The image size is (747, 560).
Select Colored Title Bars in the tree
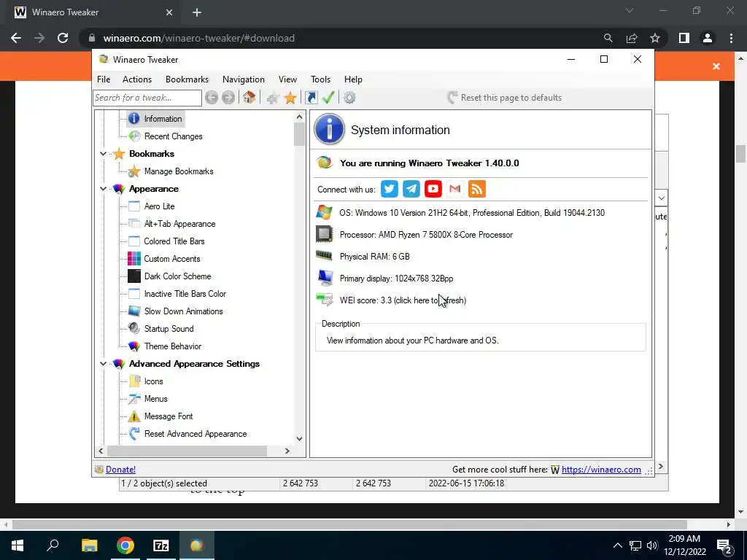[x=174, y=241]
